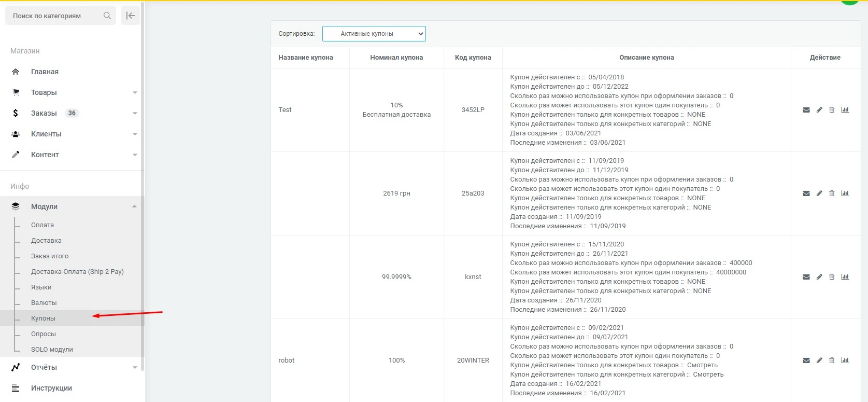The height and width of the screenshot is (402, 868).
Task: Expand the Клиенты menu arrow
Action: pos(135,134)
